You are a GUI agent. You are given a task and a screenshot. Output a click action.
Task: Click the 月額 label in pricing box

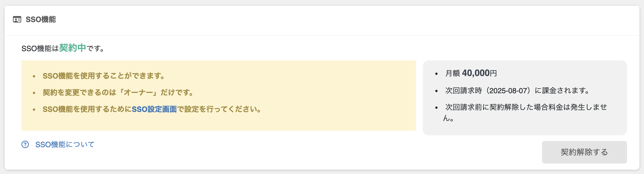[x=452, y=73]
